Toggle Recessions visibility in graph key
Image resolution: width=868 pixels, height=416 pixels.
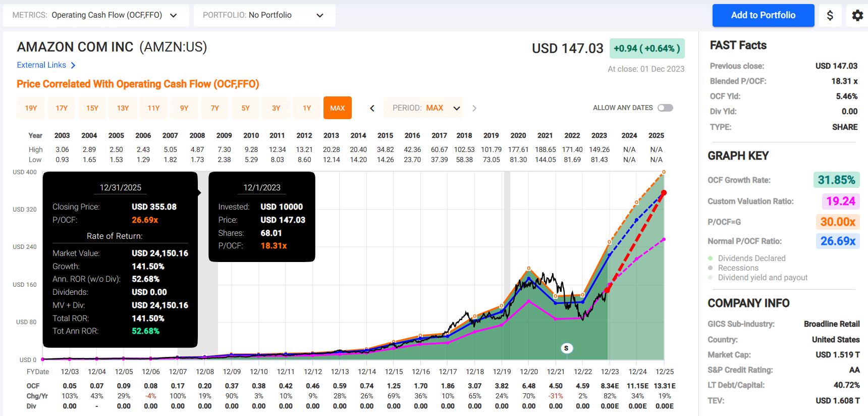pyautogui.click(x=738, y=268)
